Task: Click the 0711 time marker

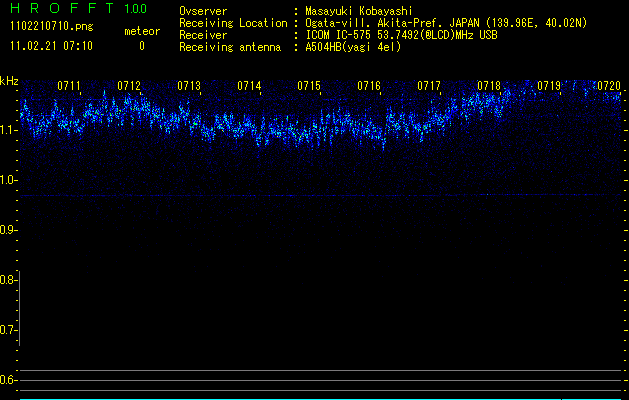Action: point(69,86)
